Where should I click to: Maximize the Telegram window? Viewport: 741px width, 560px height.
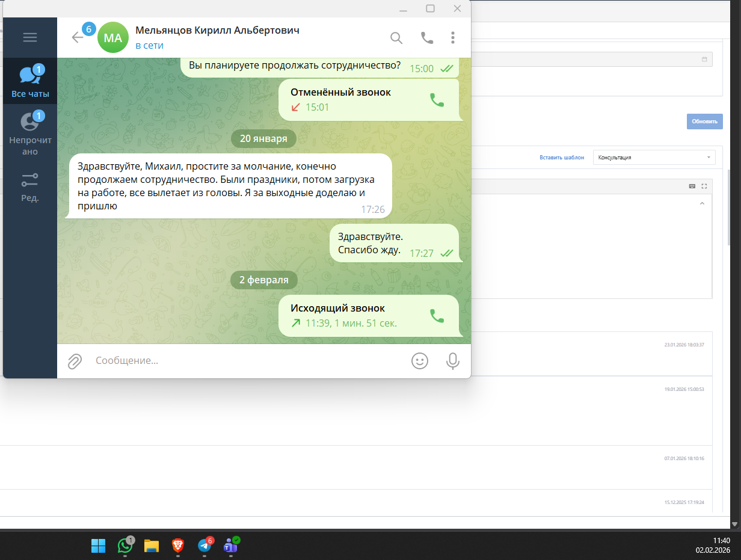pyautogui.click(x=430, y=8)
